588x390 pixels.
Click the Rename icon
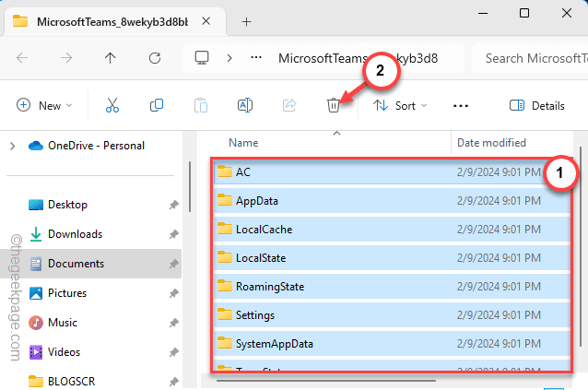245,105
